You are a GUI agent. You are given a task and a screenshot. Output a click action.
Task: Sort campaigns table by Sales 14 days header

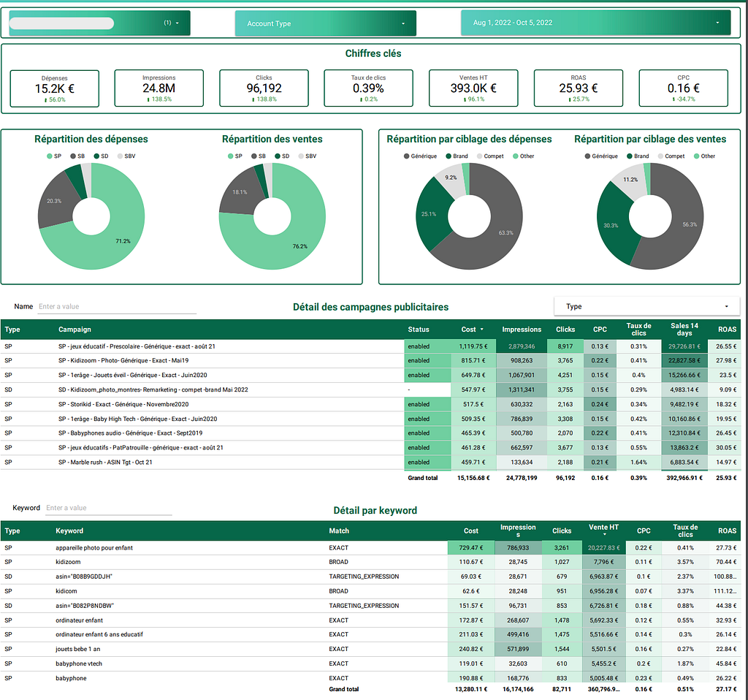[x=684, y=330]
